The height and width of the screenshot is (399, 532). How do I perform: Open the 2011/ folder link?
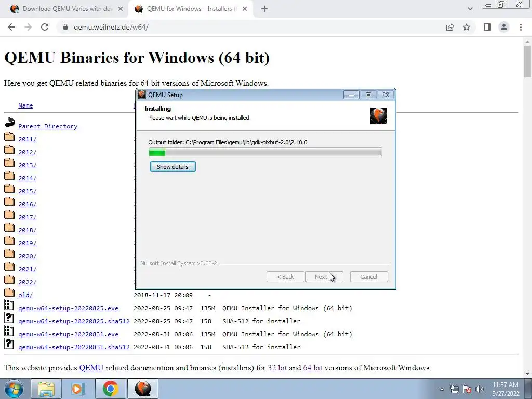tap(28, 139)
